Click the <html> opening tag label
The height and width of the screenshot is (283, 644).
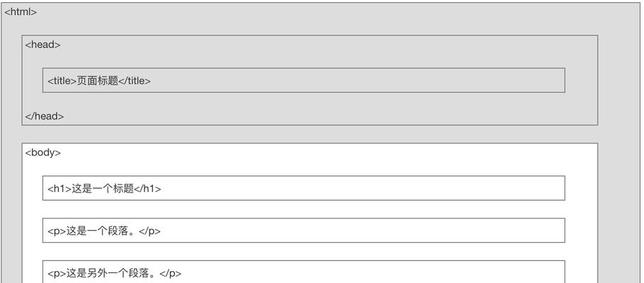21,12
